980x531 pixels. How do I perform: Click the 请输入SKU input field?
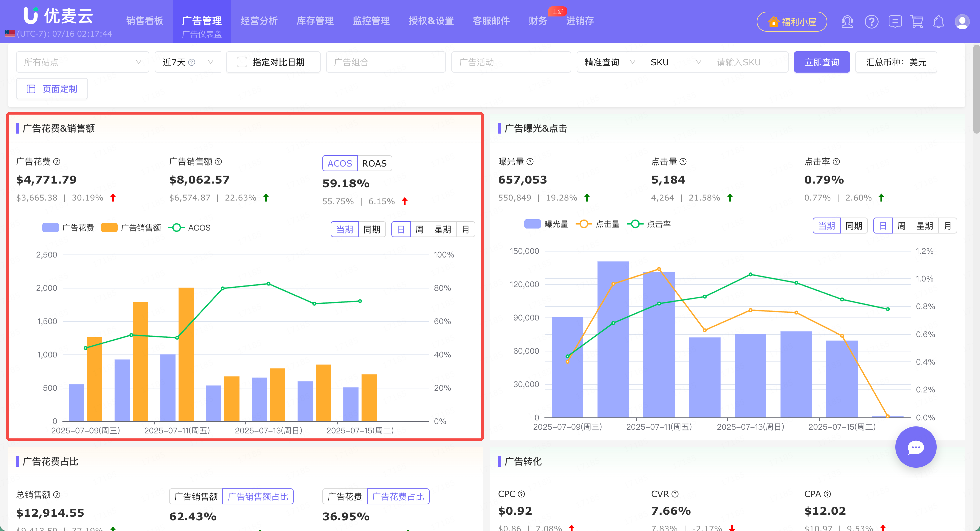pos(748,62)
